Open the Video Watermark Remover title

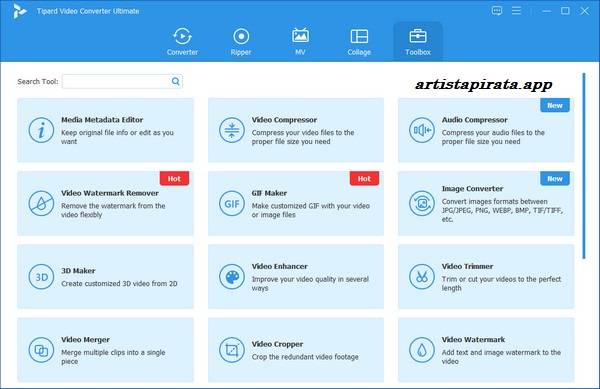coord(110,193)
